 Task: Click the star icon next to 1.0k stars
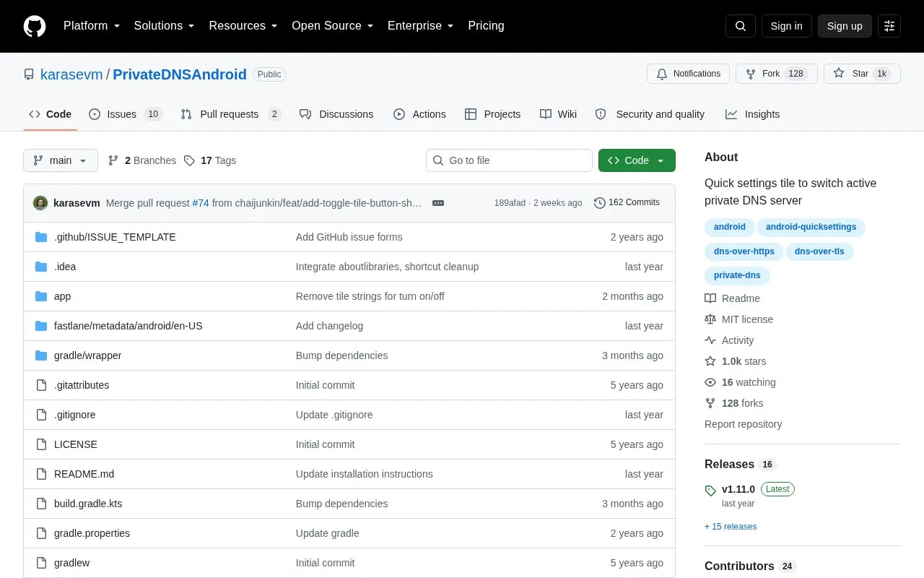(710, 361)
